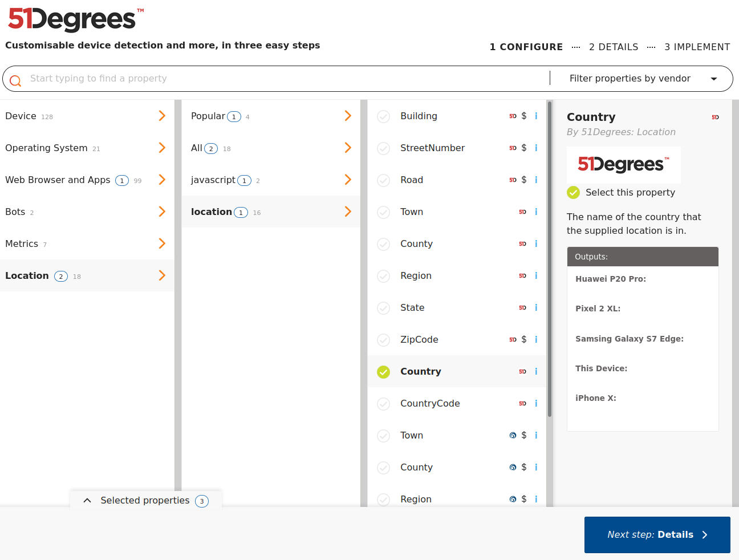
Task: Click the ZipCode property name
Action: click(x=419, y=339)
